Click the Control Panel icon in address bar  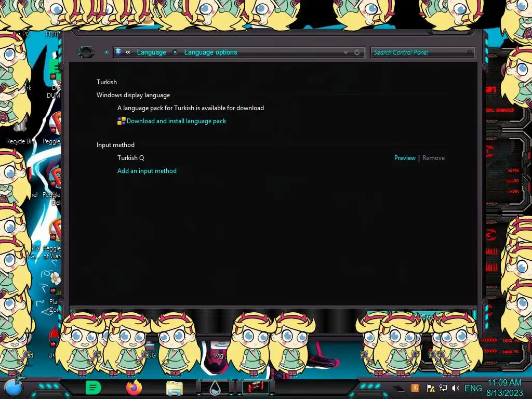[119, 52]
